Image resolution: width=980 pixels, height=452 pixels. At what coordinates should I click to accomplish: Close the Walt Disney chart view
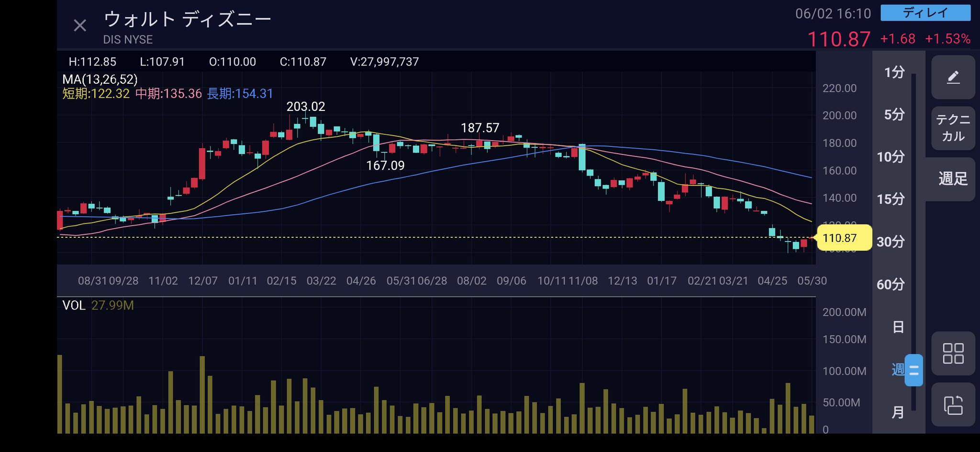(x=80, y=25)
